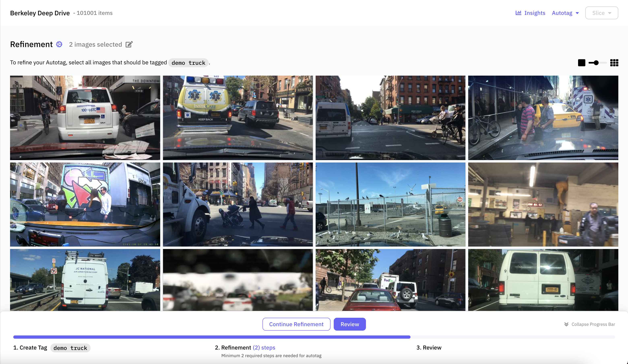Screen dimensions: 628x364
Task: Click the Insights bar chart icon
Action: (518, 13)
